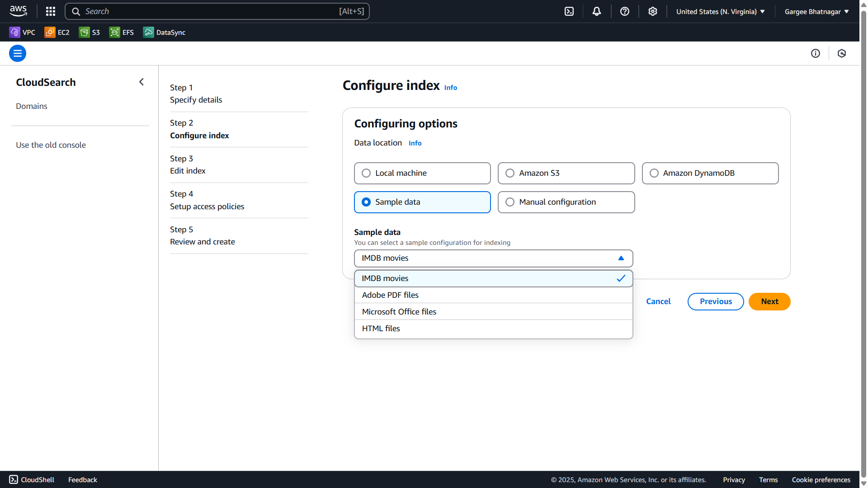Select Amazon S3 data location
Viewport: 868px width, 488px height.
[x=566, y=173]
